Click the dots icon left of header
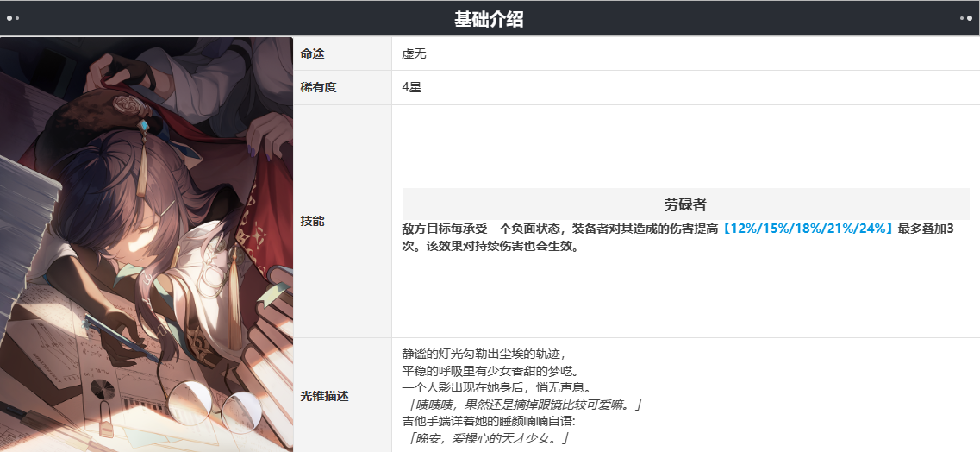 12,18
